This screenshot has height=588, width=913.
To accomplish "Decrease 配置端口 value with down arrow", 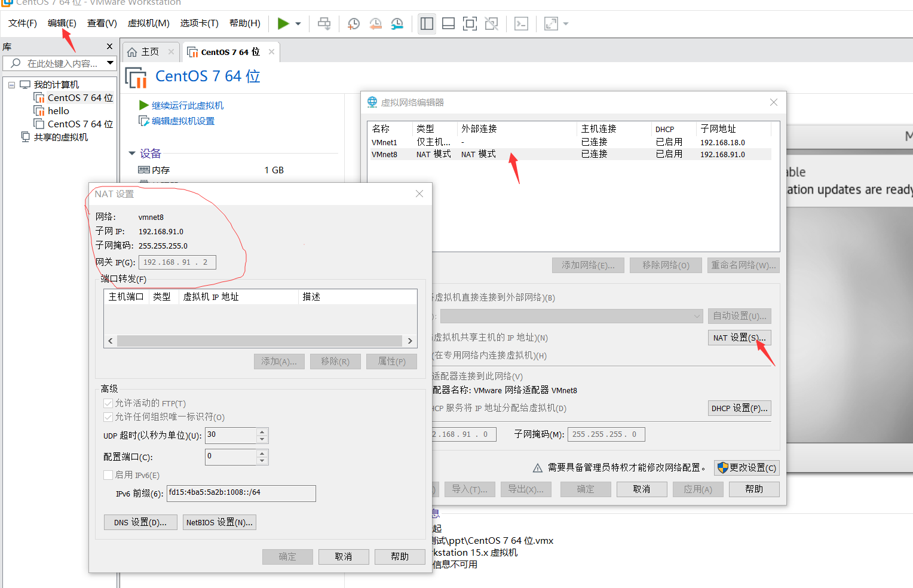I will [x=262, y=461].
